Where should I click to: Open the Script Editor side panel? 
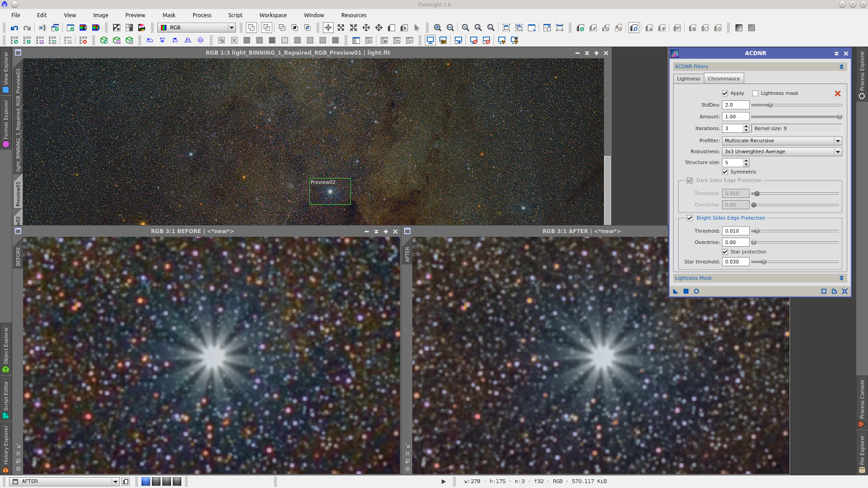coord(6,400)
